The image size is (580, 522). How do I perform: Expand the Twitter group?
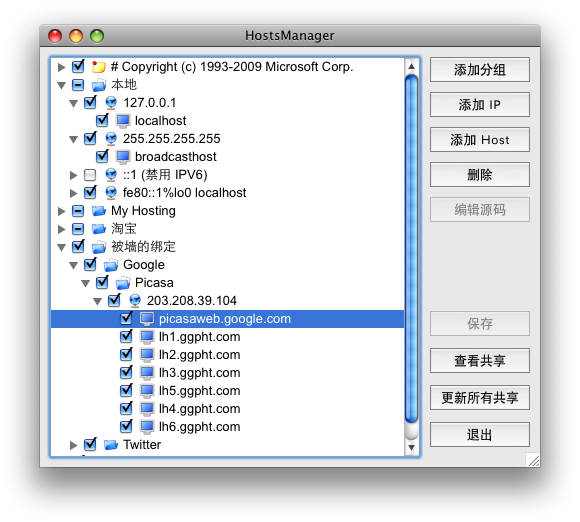coord(74,445)
